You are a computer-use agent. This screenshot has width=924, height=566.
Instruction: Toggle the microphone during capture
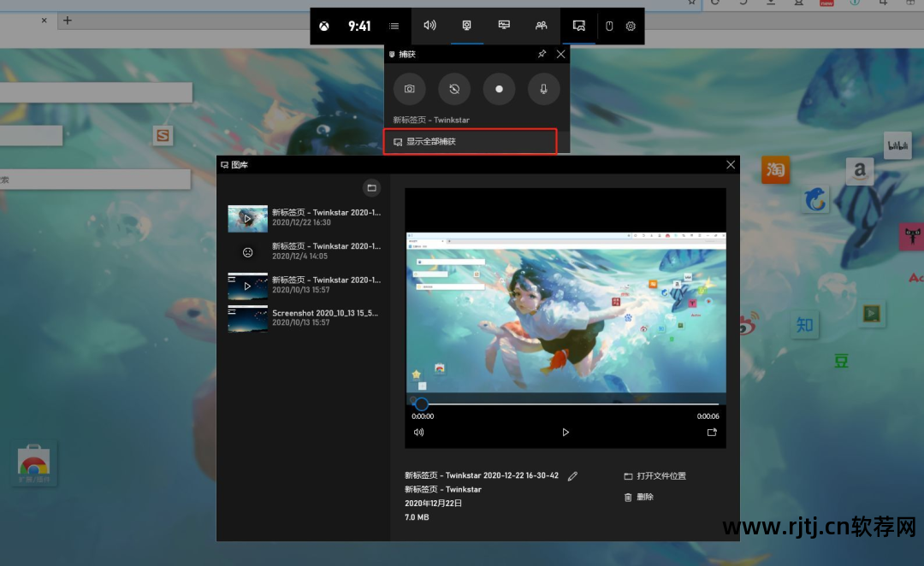point(543,89)
